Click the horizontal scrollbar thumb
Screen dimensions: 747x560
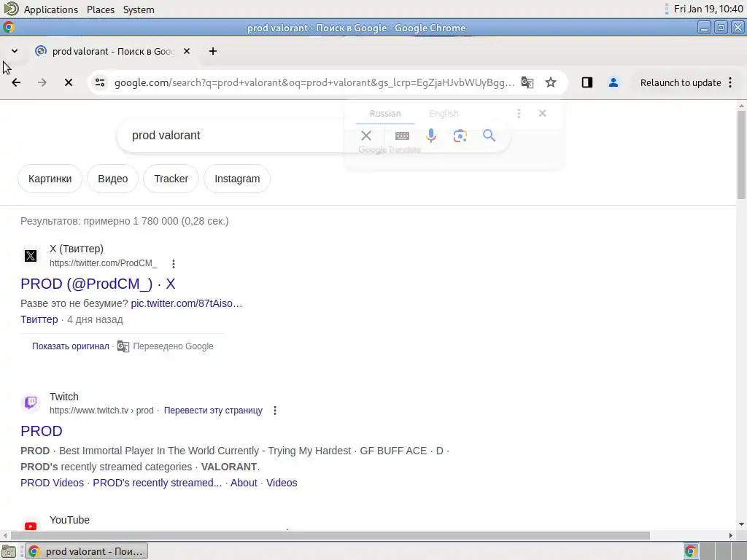pos(330,536)
